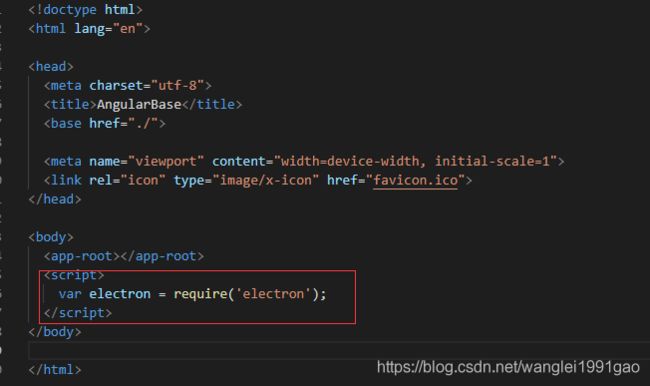Viewport: 650px width, 386px height.
Task: Click the opening head tag
Action: pos(51,67)
